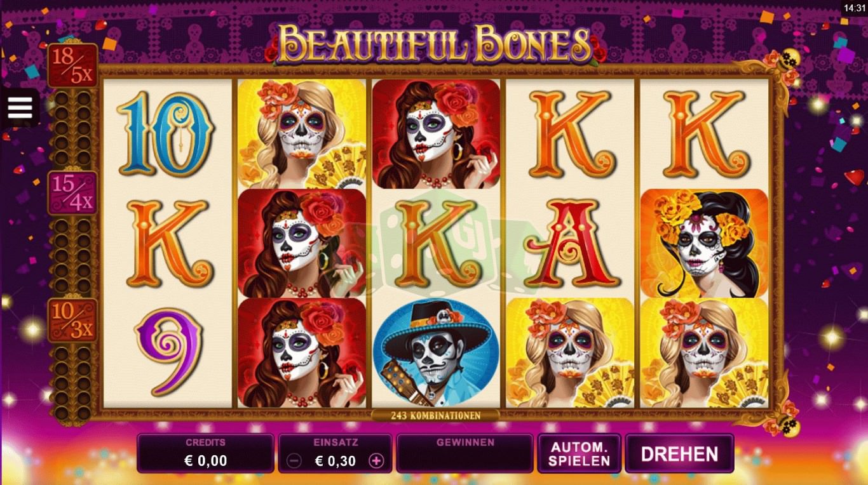Click the DREHEN spin button
The image size is (868, 485).
pos(679,454)
